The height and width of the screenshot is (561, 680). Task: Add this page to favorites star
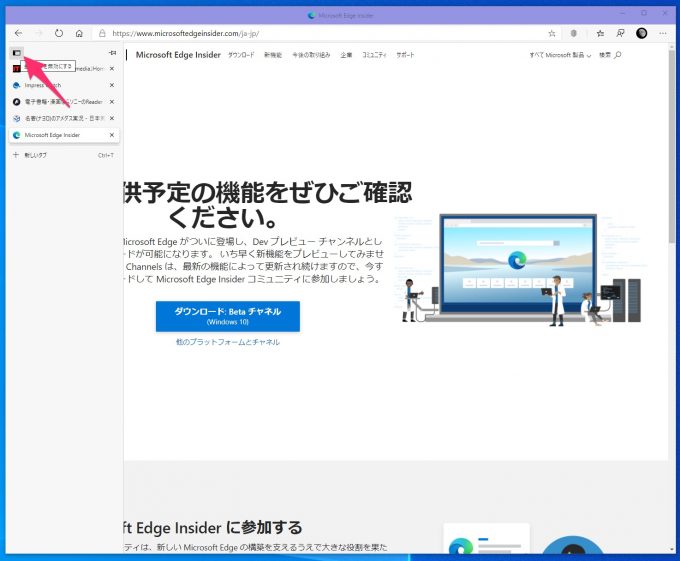(x=552, y=33)
